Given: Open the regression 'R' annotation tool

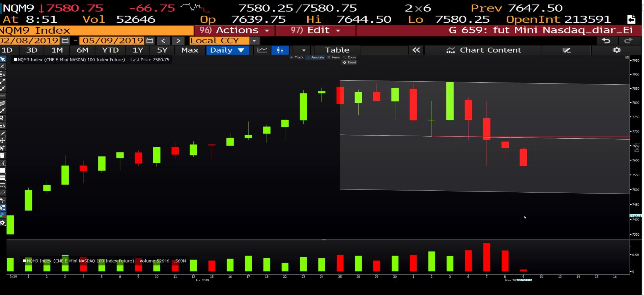Looking at the screenshot, I should 3,118.
